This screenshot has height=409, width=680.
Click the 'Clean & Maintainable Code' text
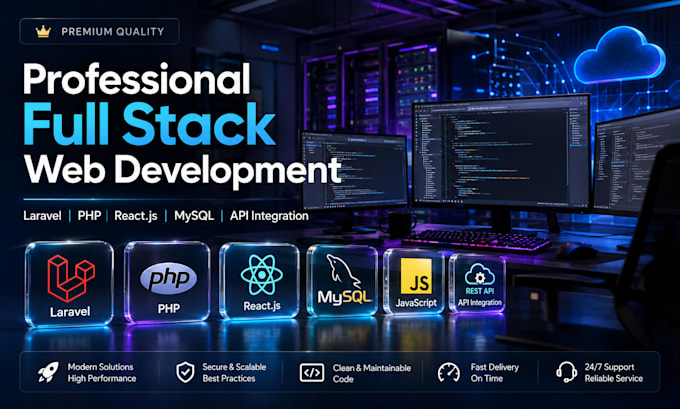[372, 373]
